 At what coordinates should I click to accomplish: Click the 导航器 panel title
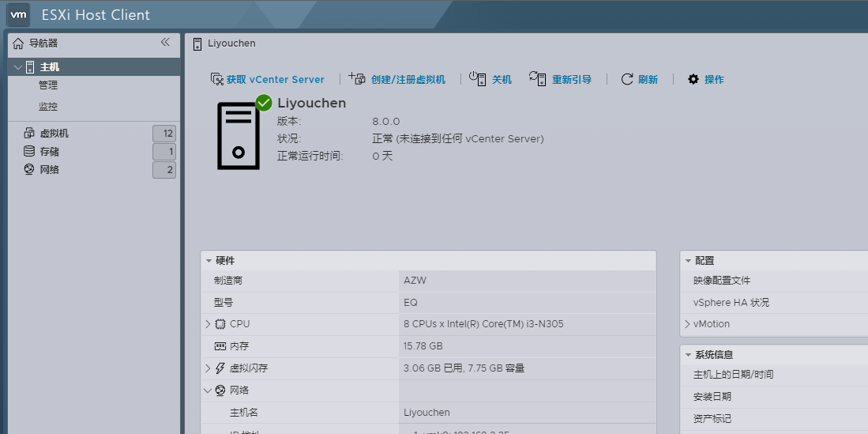click(43, 43)
